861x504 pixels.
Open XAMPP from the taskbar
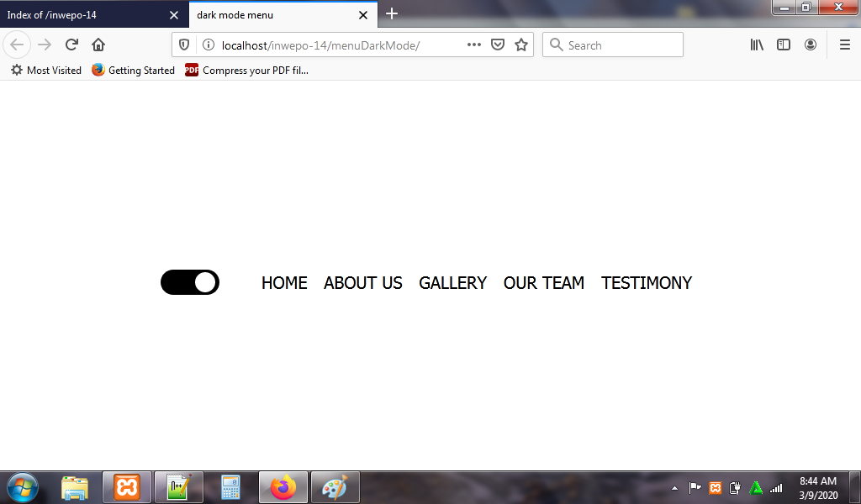pyautogui.click(x=127, y=487)
